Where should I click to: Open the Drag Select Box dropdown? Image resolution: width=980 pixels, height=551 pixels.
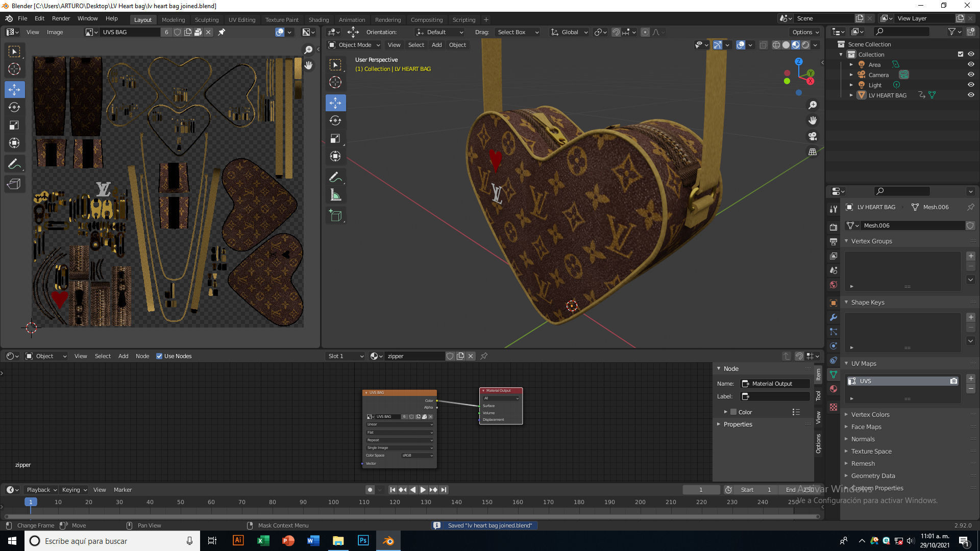click(x=517, y=32)
